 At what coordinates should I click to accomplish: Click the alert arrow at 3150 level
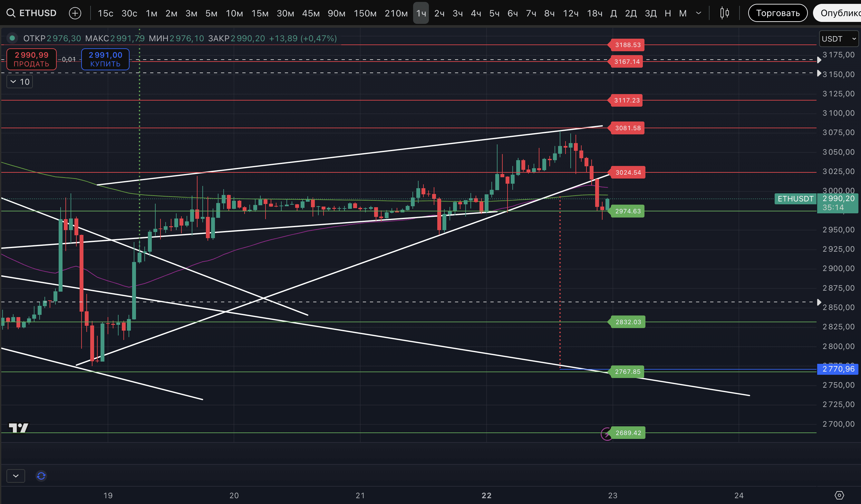click(819, 73)
